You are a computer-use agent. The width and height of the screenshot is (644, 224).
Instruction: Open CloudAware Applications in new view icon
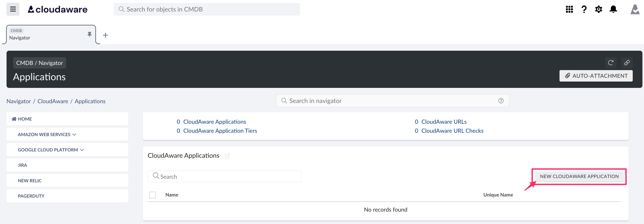(x=227, y=156)
